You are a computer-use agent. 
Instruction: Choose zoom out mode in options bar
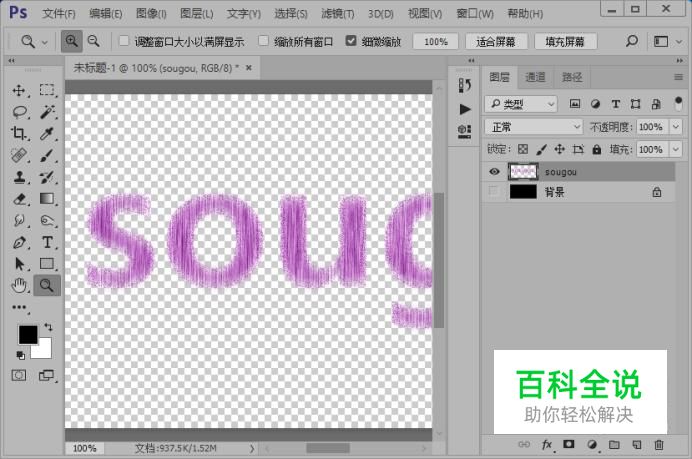pos(94,41)
